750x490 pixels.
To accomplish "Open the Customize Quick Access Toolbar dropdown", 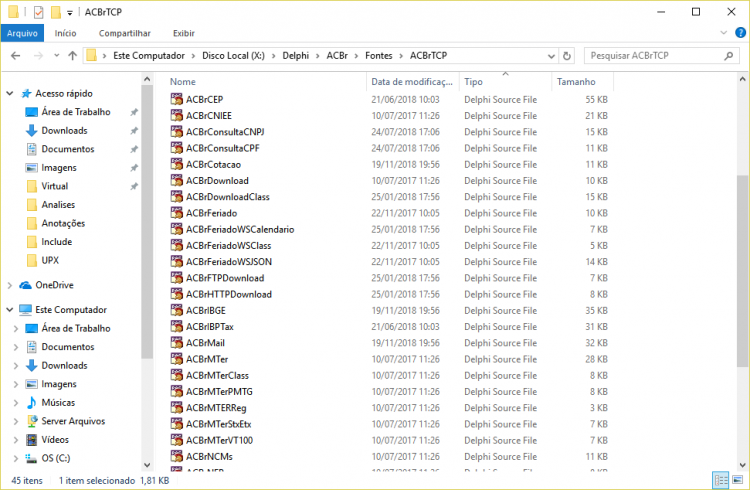I will click(70, 13).
